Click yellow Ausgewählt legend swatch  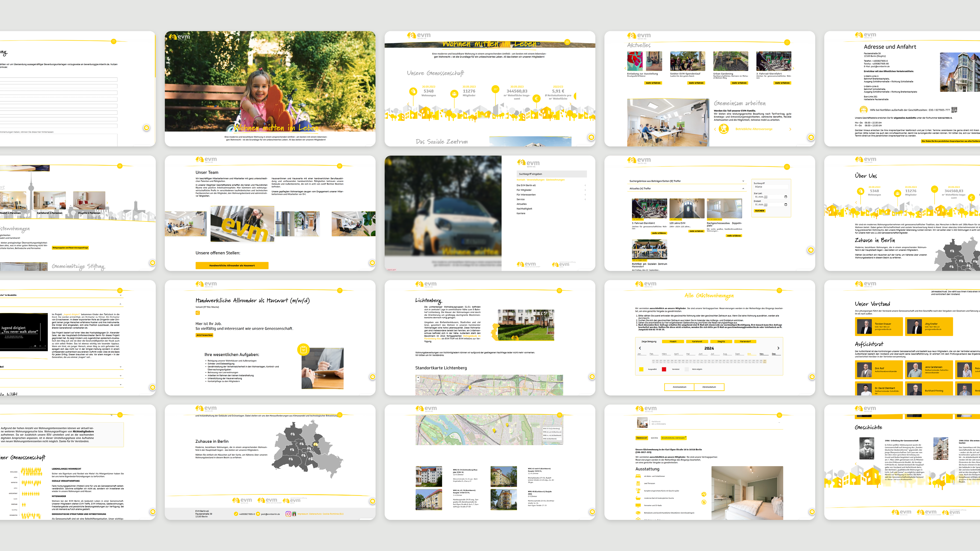pyautogui.click(x=641, y=369)
